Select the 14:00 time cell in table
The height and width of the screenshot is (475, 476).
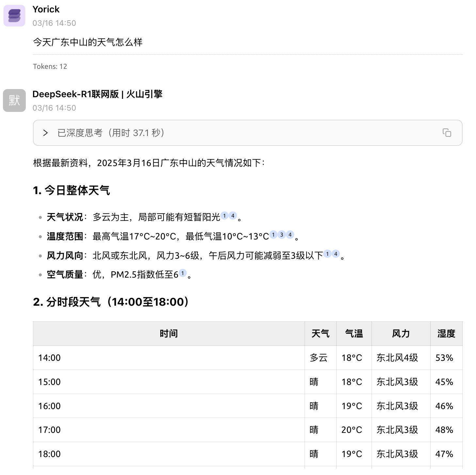click(x=50, y=358)
